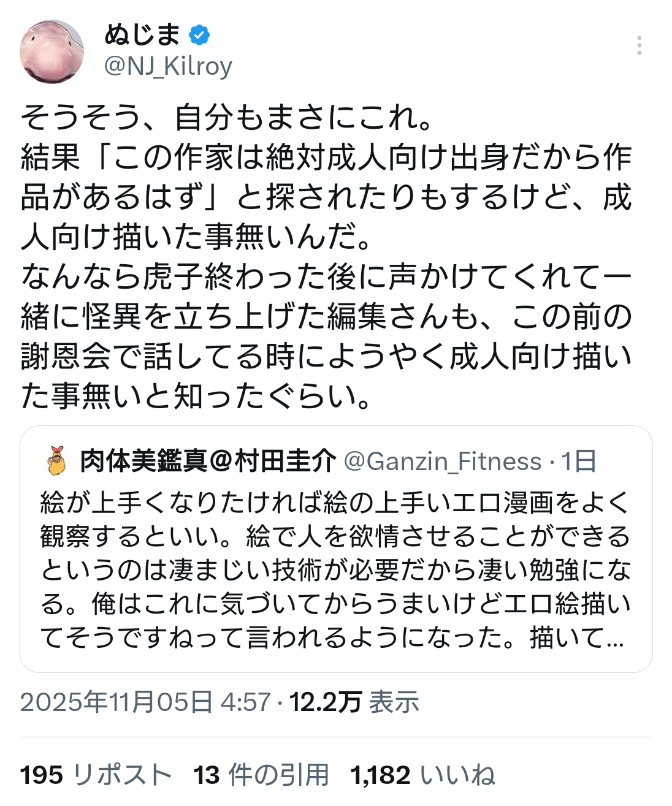Open ぬじま's profile picture
672x806 pixels.
click(x=52, y=51)
